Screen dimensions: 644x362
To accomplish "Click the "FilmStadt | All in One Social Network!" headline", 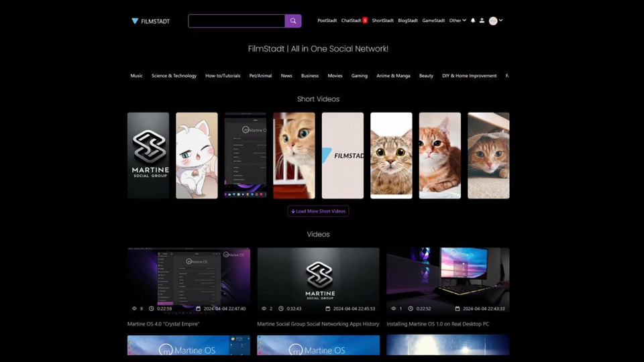I will (318, 49).
